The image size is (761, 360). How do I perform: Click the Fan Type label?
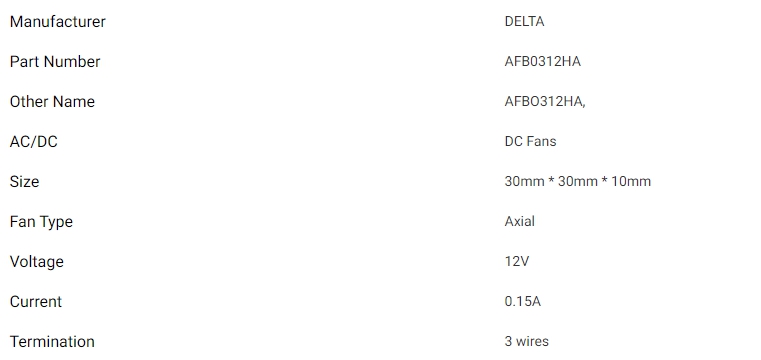pos(41,222)
